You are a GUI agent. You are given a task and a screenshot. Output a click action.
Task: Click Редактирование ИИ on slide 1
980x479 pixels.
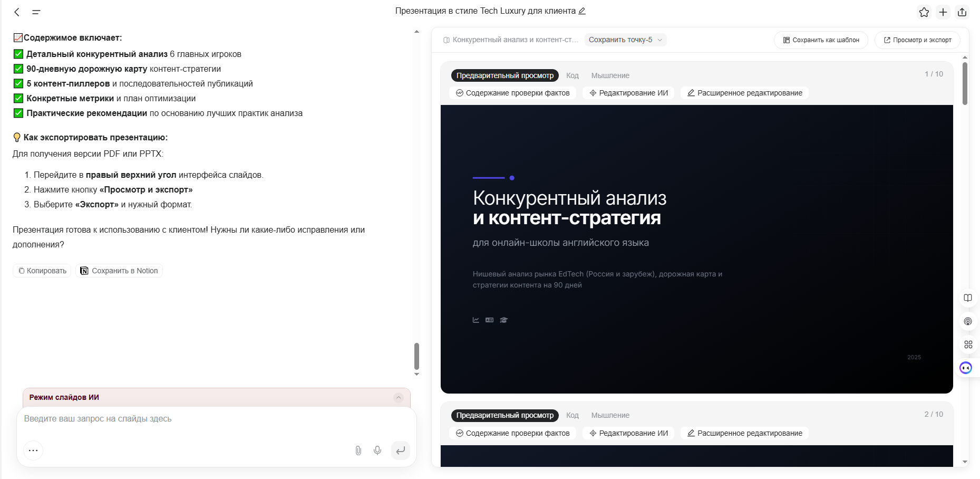[628, 93]
